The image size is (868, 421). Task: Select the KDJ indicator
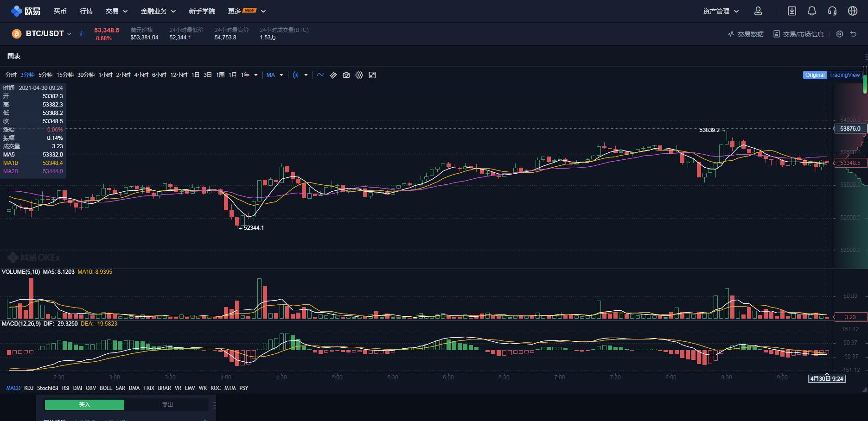pos(29,388)
